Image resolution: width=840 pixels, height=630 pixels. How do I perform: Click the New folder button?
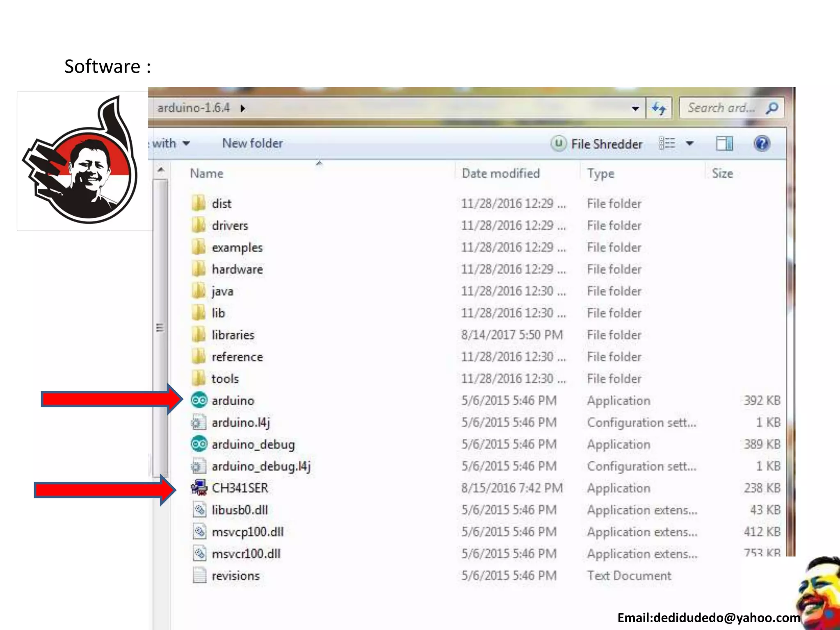(252, 143)
